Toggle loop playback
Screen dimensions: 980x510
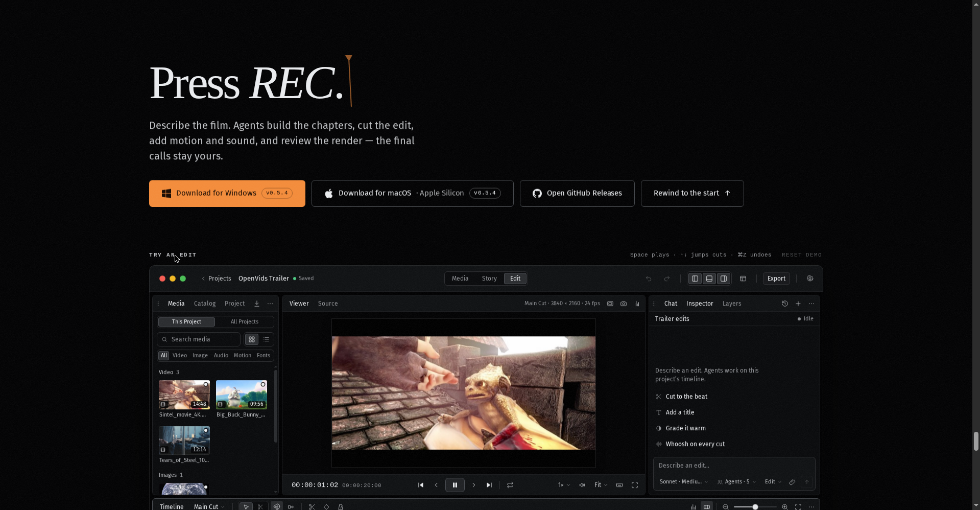click(510, 485)
